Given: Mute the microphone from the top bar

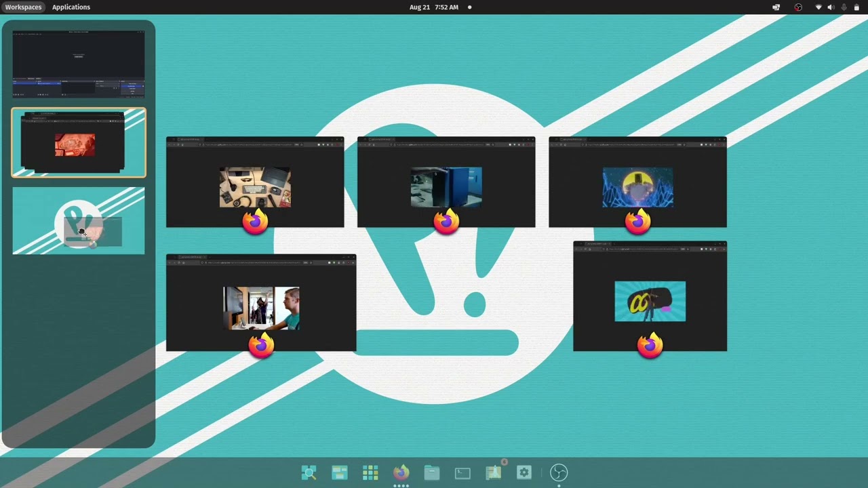Looking at the screenshot, I should tap(843, 7).
